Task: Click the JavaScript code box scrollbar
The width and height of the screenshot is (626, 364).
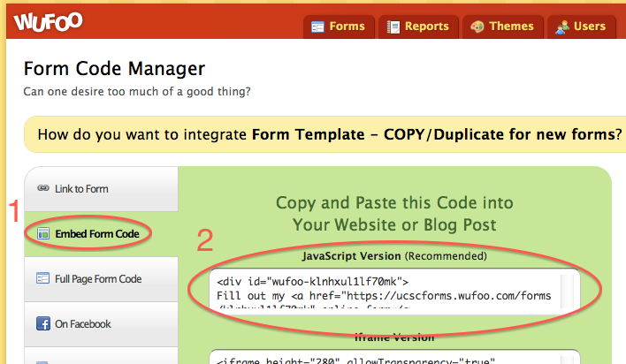Action: click(567, 291)
